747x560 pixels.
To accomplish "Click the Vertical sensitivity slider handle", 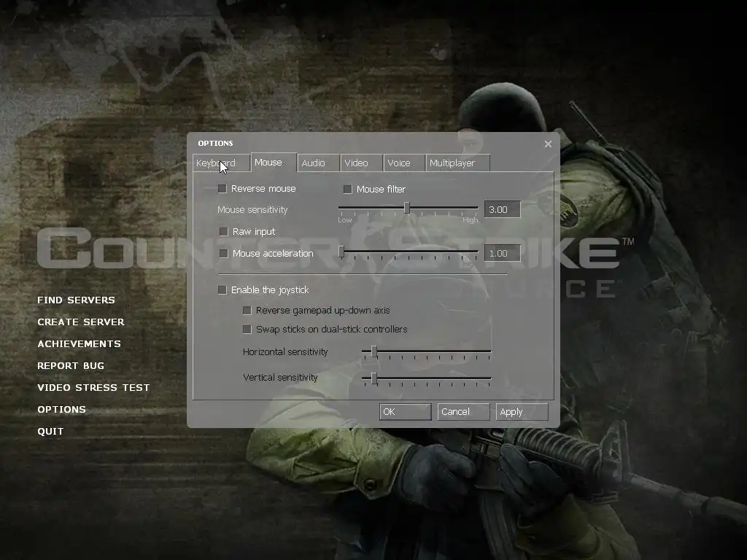I will tap(374, 378).
